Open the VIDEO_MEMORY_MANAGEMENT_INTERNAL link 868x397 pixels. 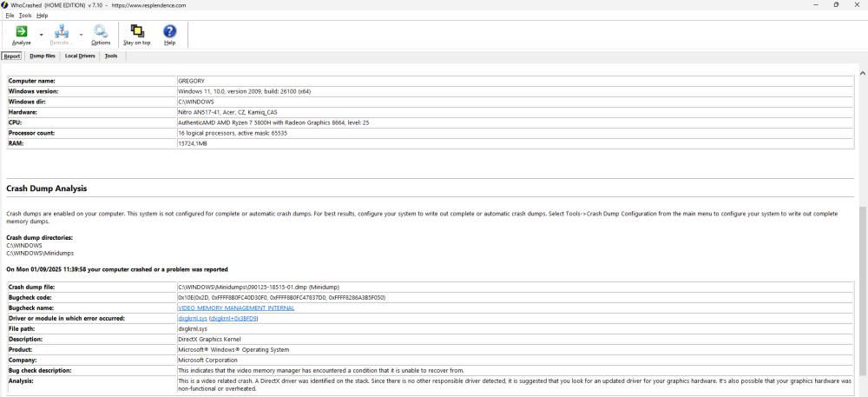pyautogui.click(x=236, y=308)
